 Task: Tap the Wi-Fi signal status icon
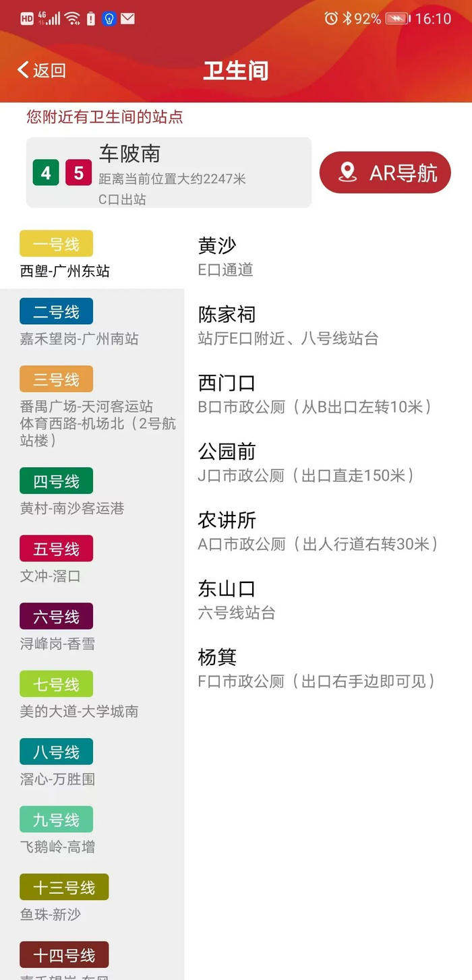point(73,18)
